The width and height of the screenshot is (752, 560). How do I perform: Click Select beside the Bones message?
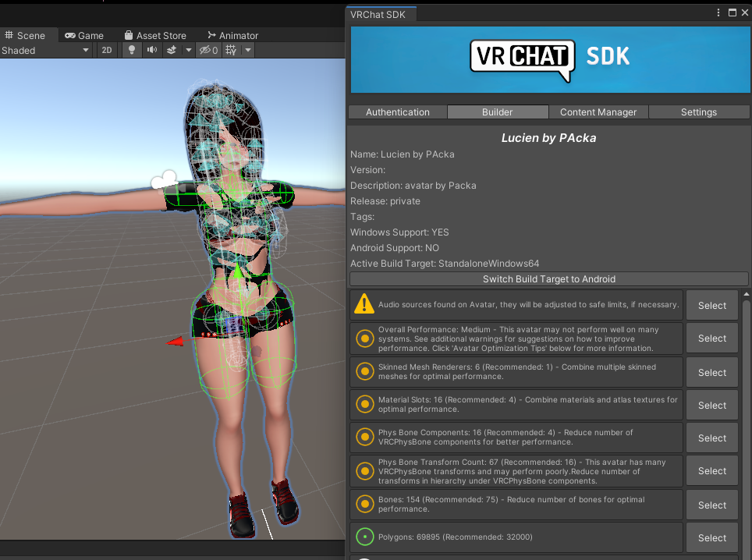[x=712, y=505]
